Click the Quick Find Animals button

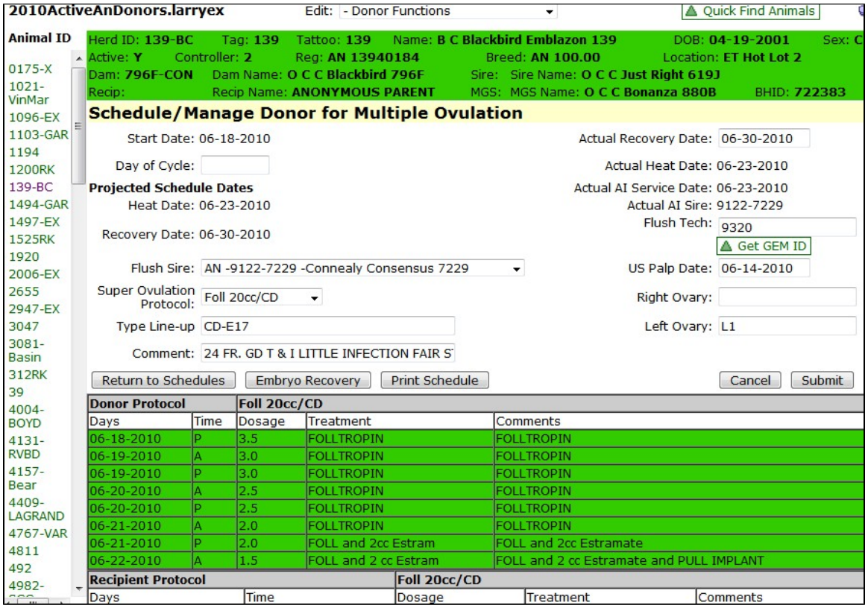pos(751,11)
